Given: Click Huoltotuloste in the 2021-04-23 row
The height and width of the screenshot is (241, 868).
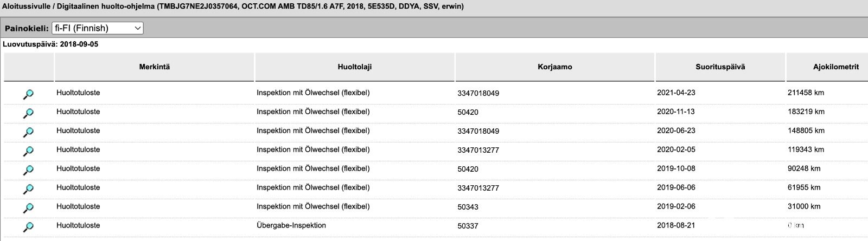Looking at the screenshot, I should coord(78,93).
